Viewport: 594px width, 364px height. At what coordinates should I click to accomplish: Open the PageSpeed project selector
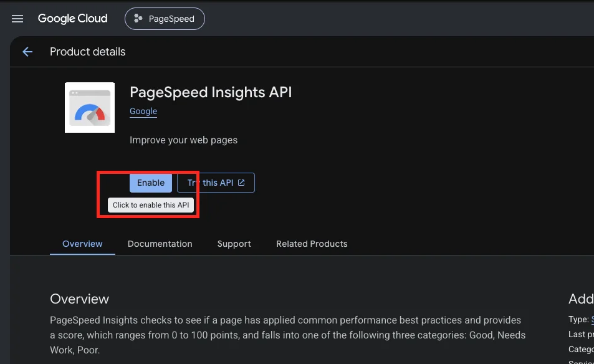[x=165, y=19]
